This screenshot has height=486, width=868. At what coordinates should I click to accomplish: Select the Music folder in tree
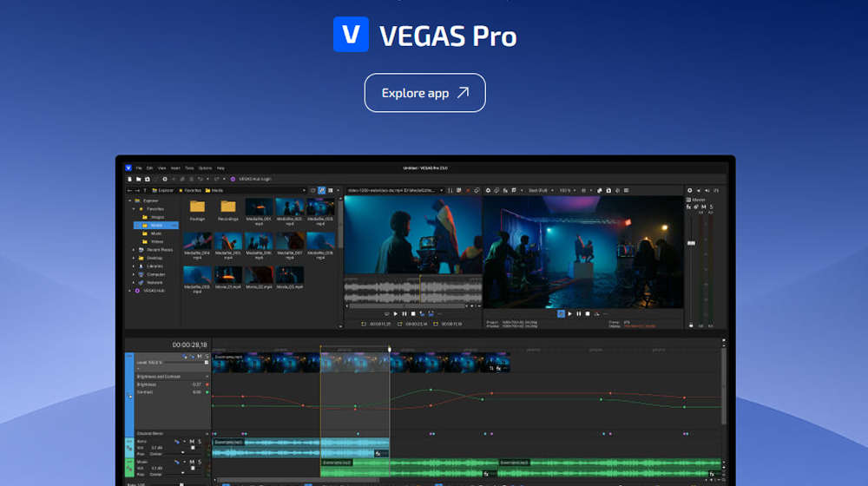152,233
